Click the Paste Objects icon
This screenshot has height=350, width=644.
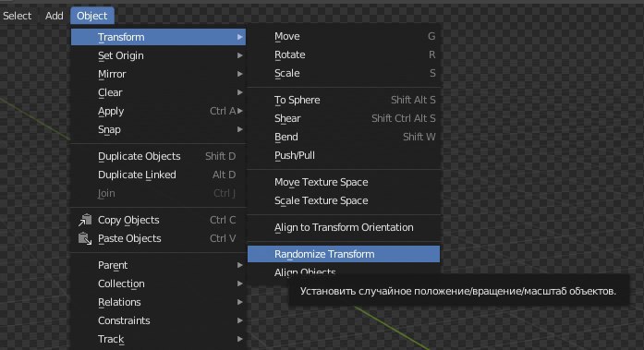pyautogui.click(x=85, y=238)
